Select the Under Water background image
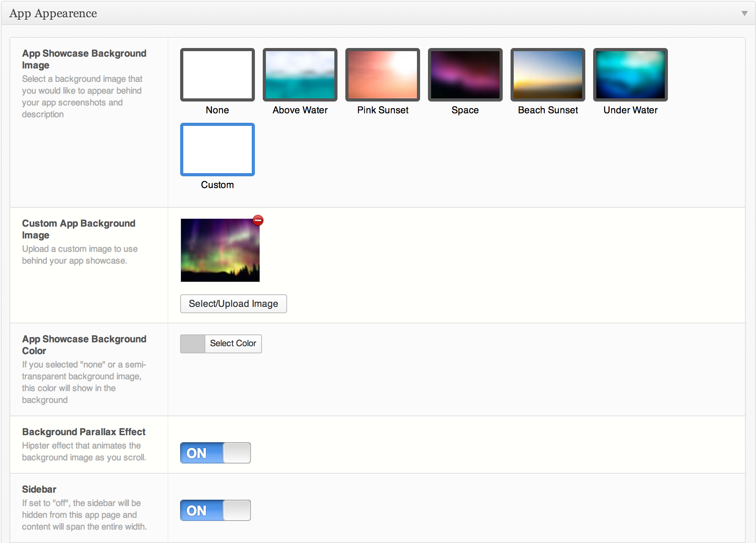The width and height of the screenshot is (756, 543). [x=631, y=75]
